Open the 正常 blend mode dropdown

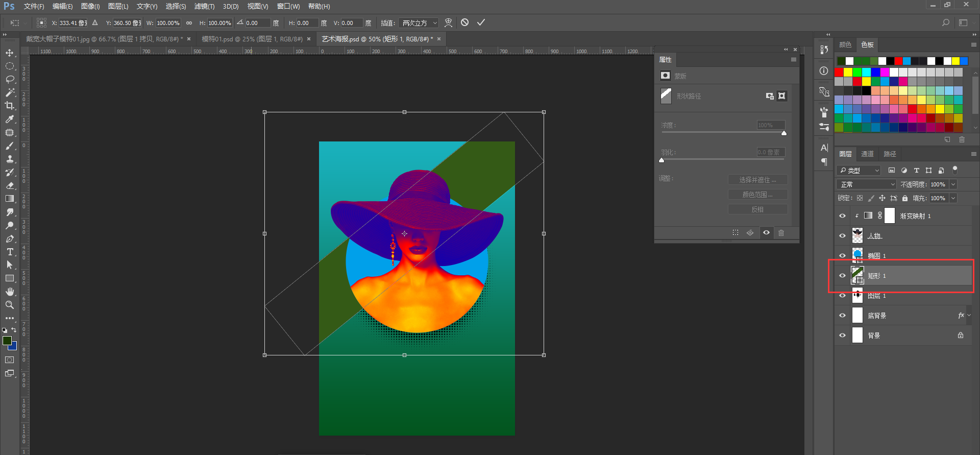pos(867,184)
